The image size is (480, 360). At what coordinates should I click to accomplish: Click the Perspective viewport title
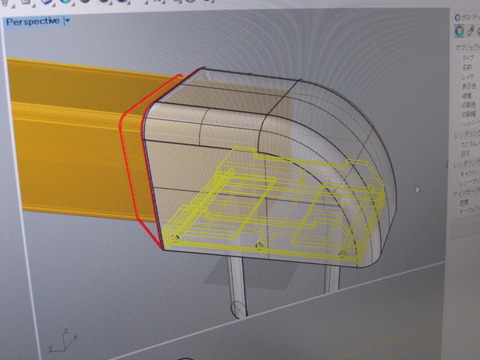pyautogui.click(x=33, y=22)
